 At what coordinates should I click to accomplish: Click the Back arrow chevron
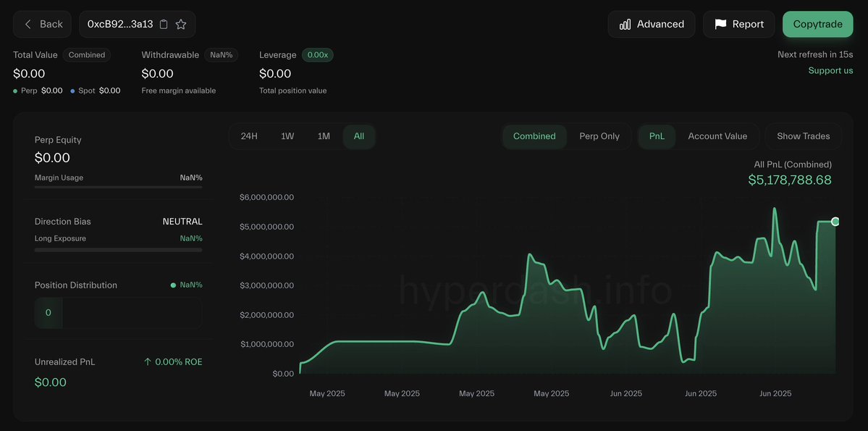click(x=28, y=25)
